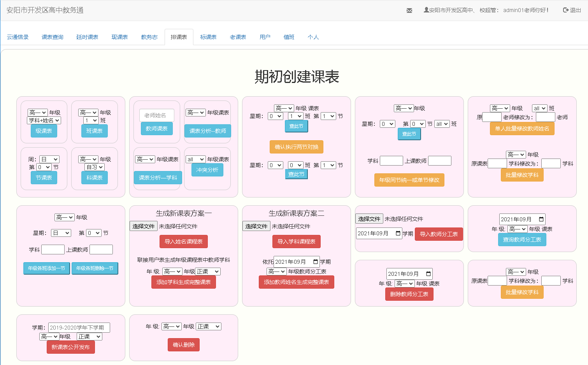The image size is (588, 365).
Task: Focus 上课教师 input above 年级各班删除一节
Action: [x=101, y=249]
